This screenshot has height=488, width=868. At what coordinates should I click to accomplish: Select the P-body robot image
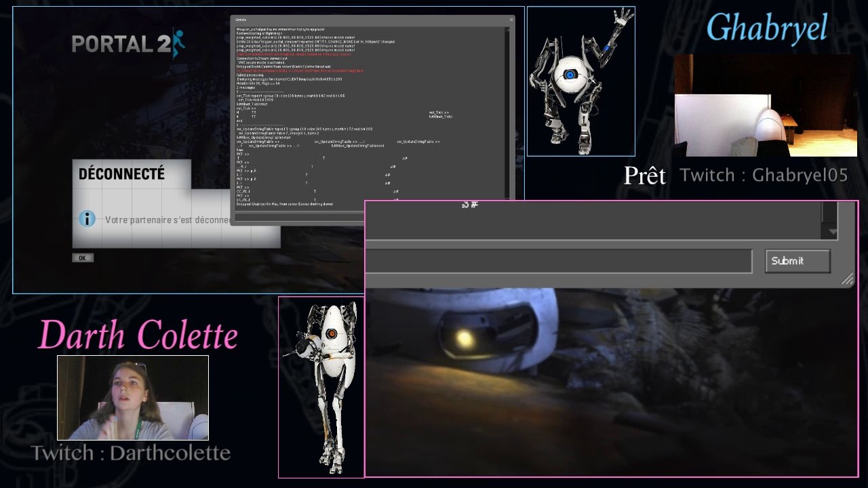(x=321, y=387)
